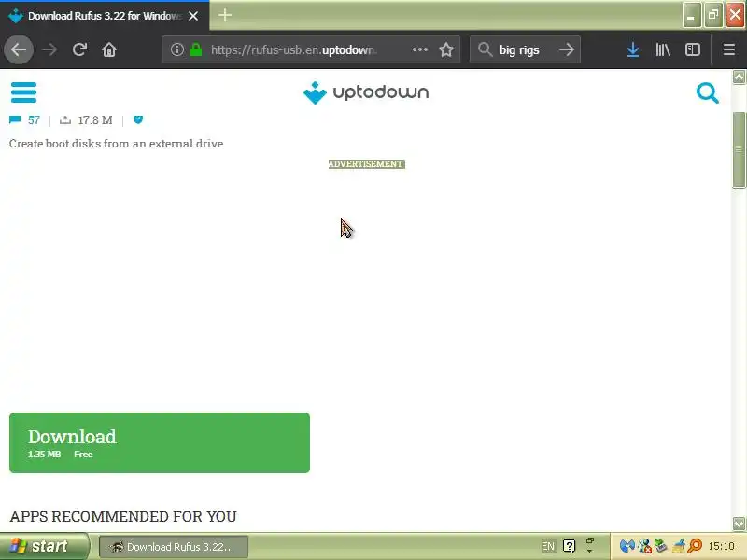Click the scrollbar up arrow
The image size is (747, 560).
tap(739, 77)
